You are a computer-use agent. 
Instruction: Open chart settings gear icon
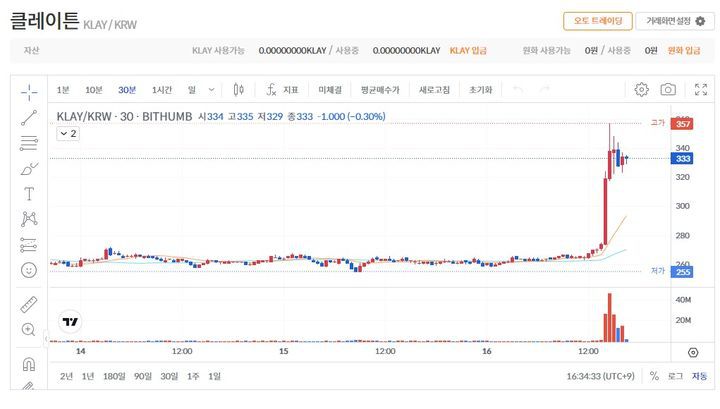click(642, 90)
